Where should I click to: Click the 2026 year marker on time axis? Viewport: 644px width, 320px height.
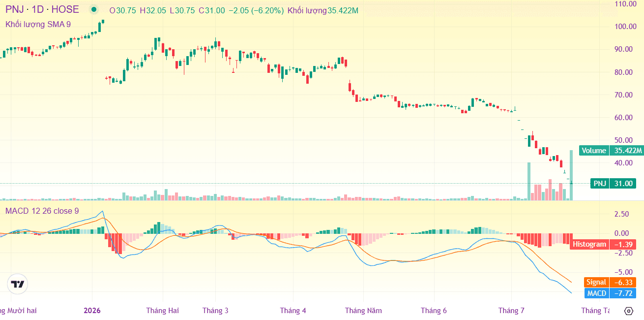click(x=92, y=311)
